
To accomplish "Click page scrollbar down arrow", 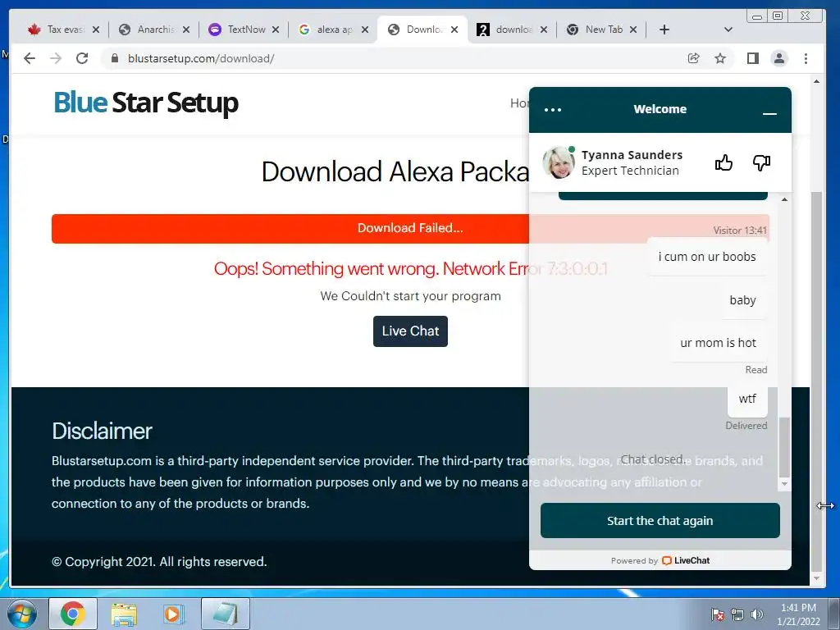I will (816, 578).
